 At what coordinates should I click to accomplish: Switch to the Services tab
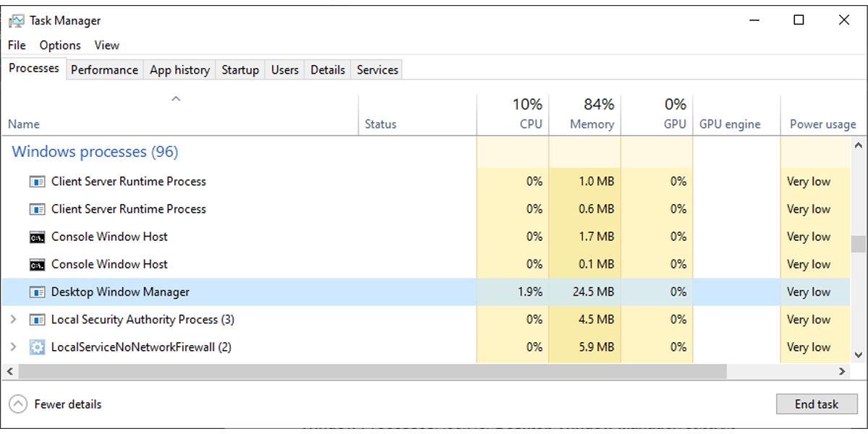tap(376, 69)
